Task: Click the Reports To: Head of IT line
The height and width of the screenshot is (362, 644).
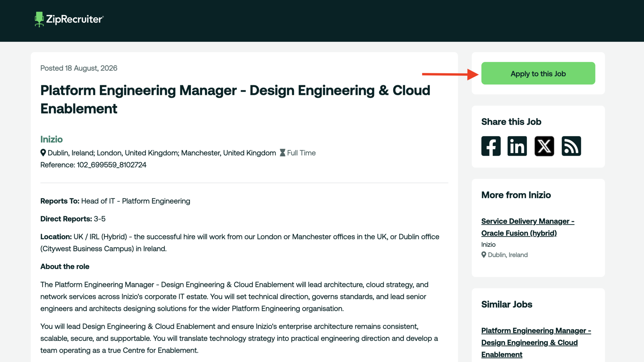Action: tap(115, 201)
